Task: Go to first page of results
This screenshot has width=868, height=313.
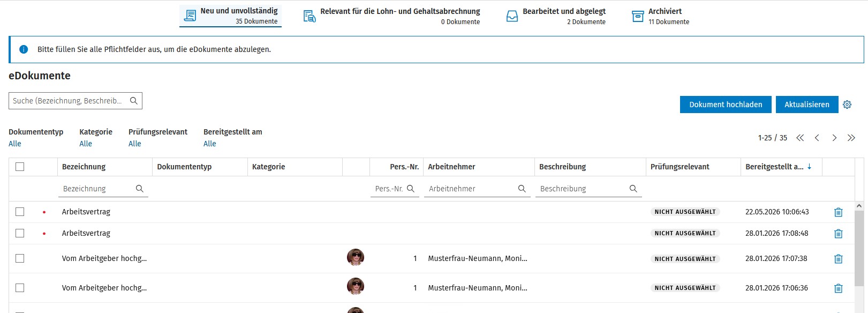Action: [x=800, y=138]
